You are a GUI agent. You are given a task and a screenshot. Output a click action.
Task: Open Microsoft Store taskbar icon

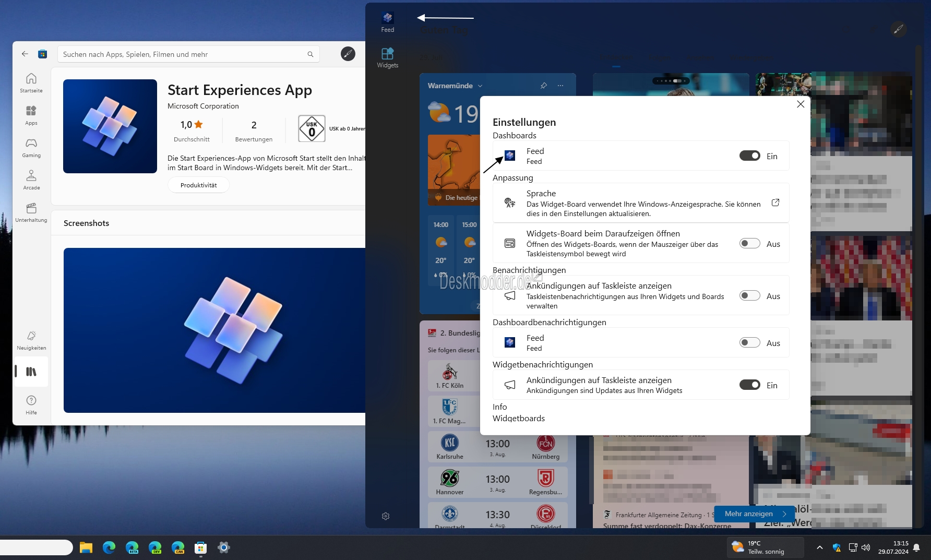tap(201, 547)
